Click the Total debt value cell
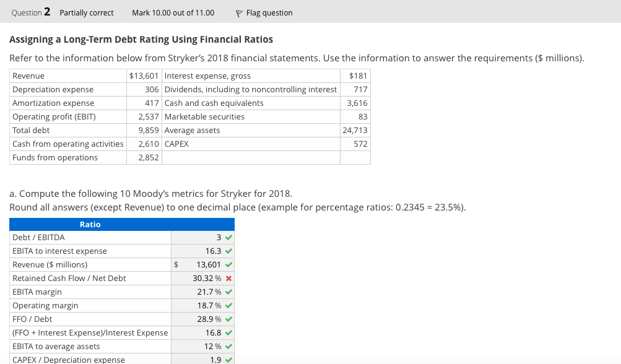 pos(144,131)
